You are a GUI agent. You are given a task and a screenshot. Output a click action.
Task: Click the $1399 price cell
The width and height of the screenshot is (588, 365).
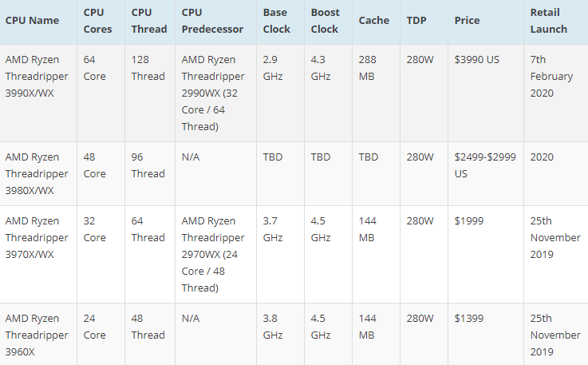[486, 335]
